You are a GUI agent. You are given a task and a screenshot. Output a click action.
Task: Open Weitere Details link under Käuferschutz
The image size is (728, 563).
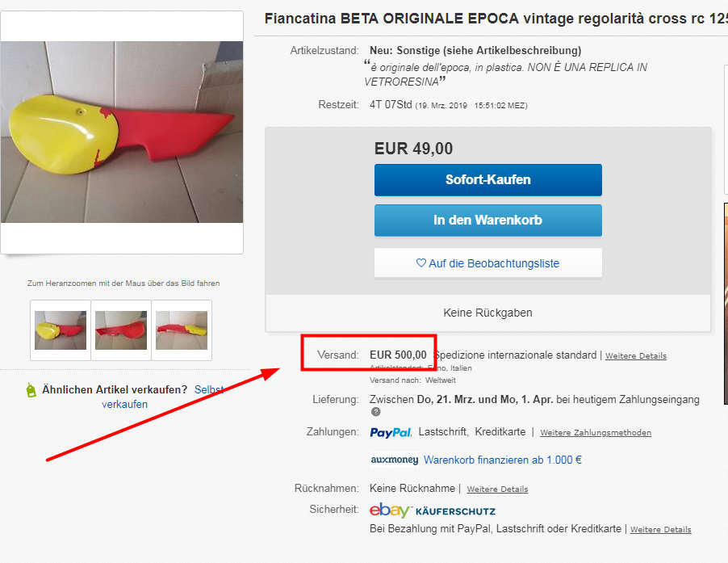660,530
